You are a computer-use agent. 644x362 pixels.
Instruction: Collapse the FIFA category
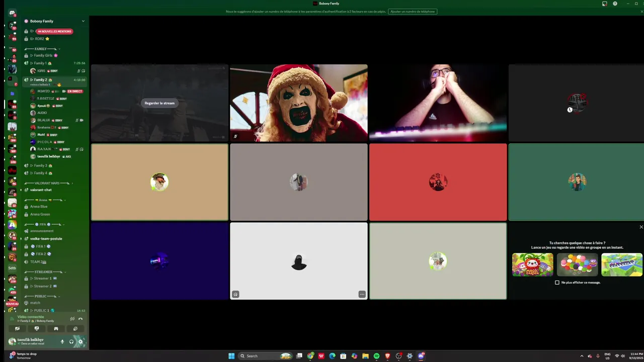(45, 224)
